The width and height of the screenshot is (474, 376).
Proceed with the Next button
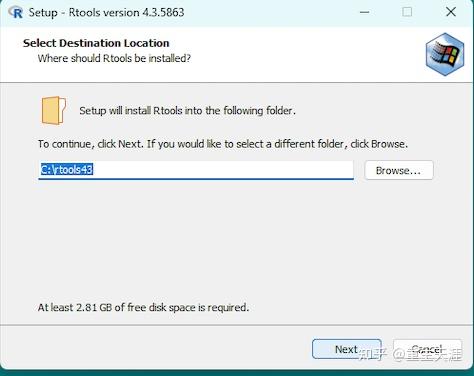347,349
